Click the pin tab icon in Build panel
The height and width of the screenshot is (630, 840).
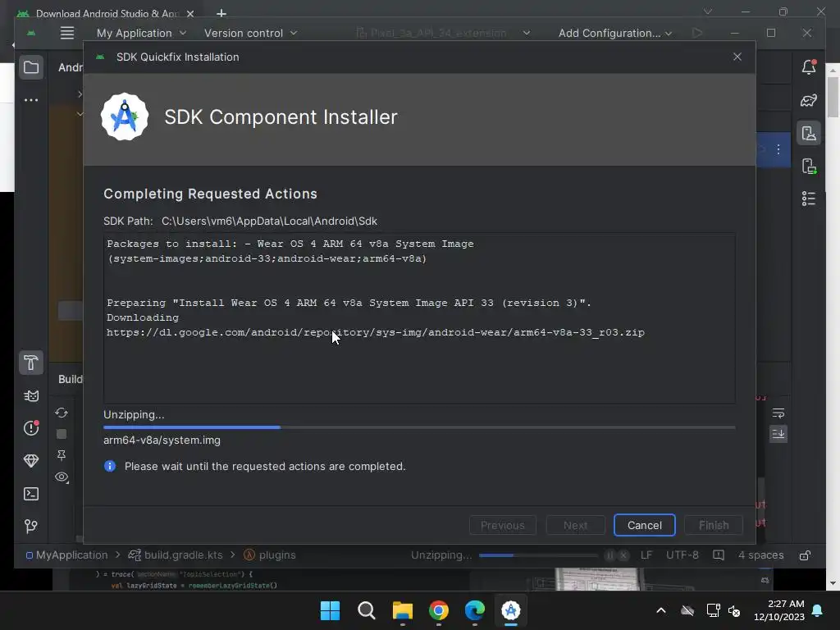(x=62, y=455)
